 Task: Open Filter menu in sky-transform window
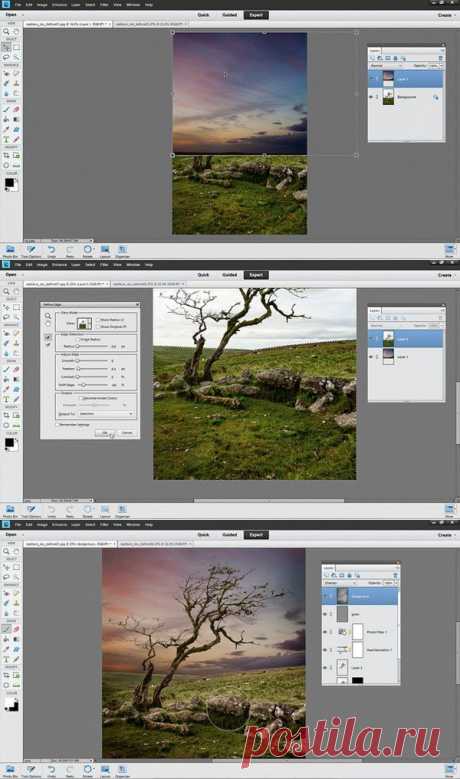pos(104,4)
